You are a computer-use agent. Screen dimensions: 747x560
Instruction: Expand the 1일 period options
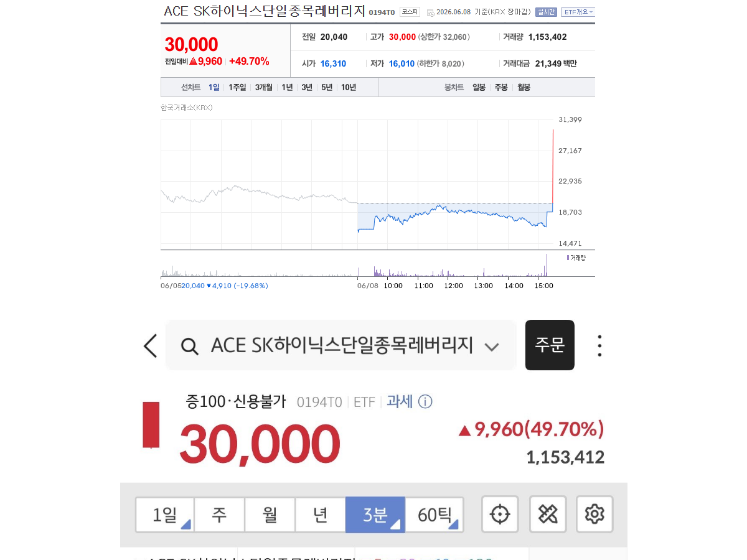(165, 515)
